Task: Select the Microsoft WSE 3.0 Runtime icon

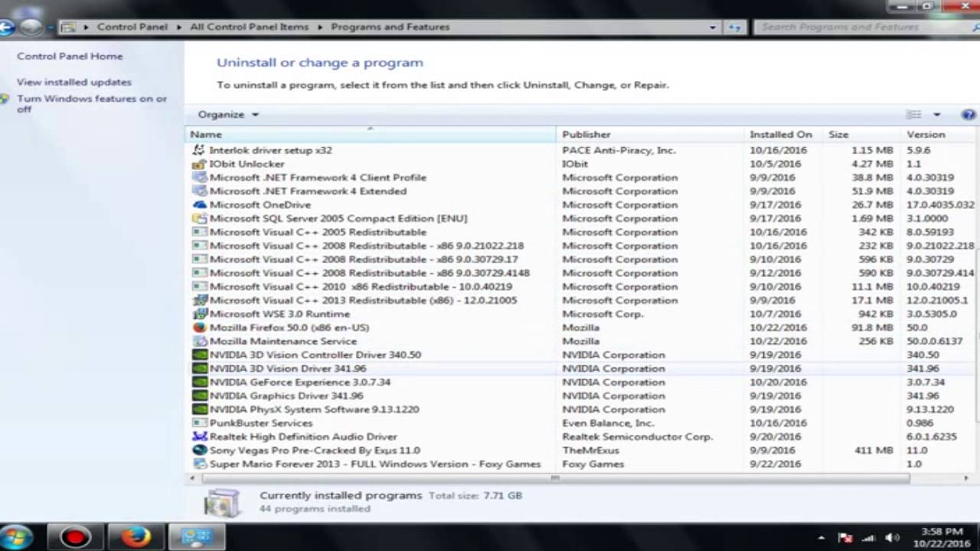Action: (x=199, y=314)
